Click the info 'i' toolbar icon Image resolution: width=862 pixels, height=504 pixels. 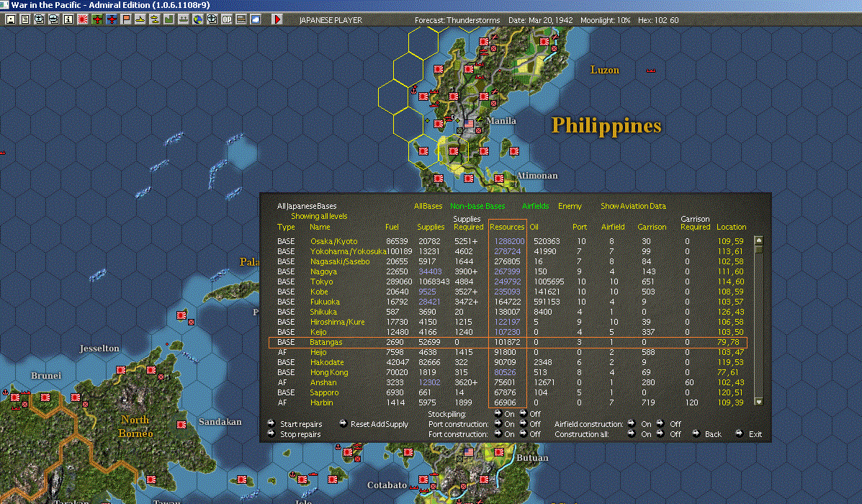click(x=68, y=19)
